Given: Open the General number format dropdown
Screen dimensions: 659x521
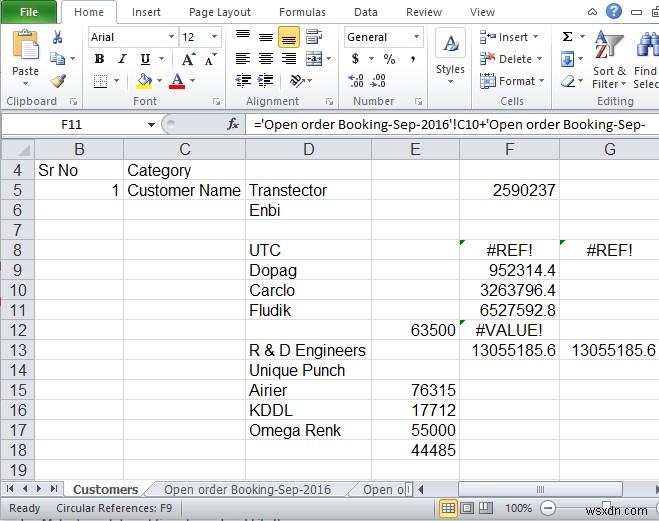Looking at the screenshot, I should click(416, 37).
